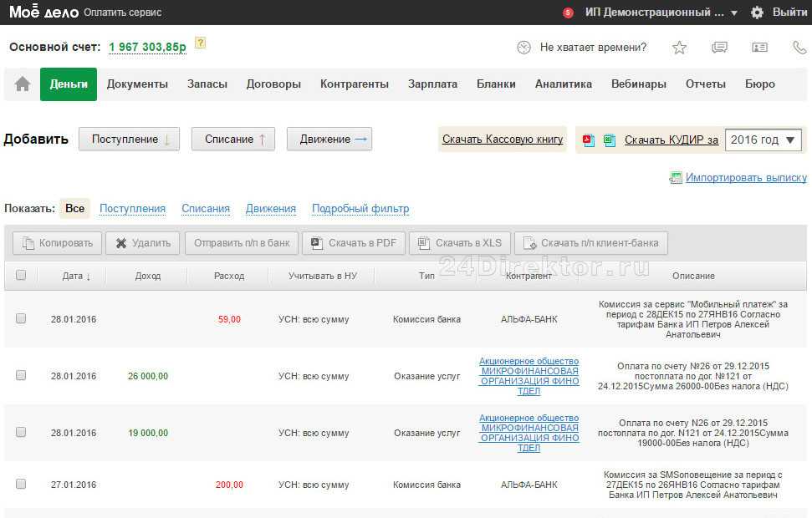This screenshot has width=812, height=518.
Task: Open the Импортировать выписку link
Action: [745, 178]
